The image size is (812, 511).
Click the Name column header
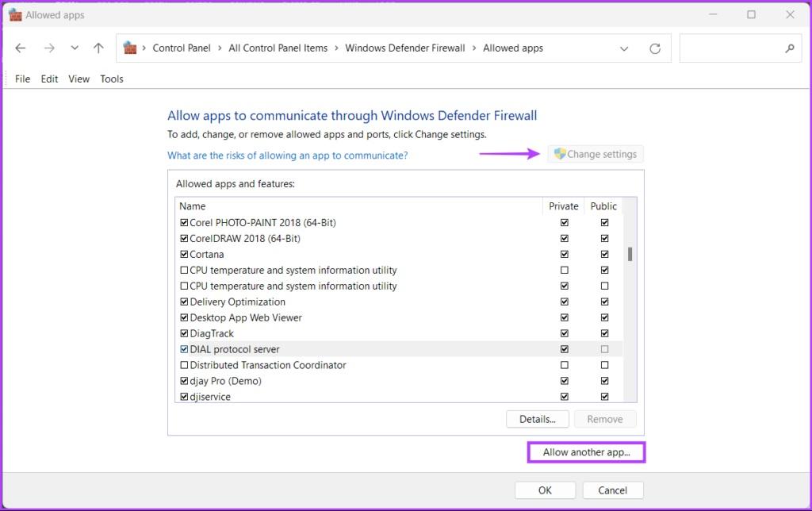(x=359, y=206)
